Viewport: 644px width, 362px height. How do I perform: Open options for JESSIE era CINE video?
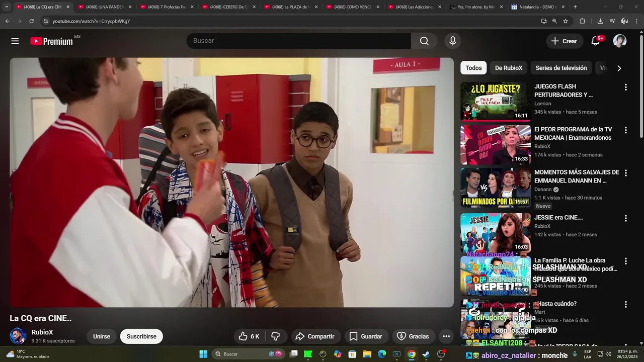click(626, 218)
